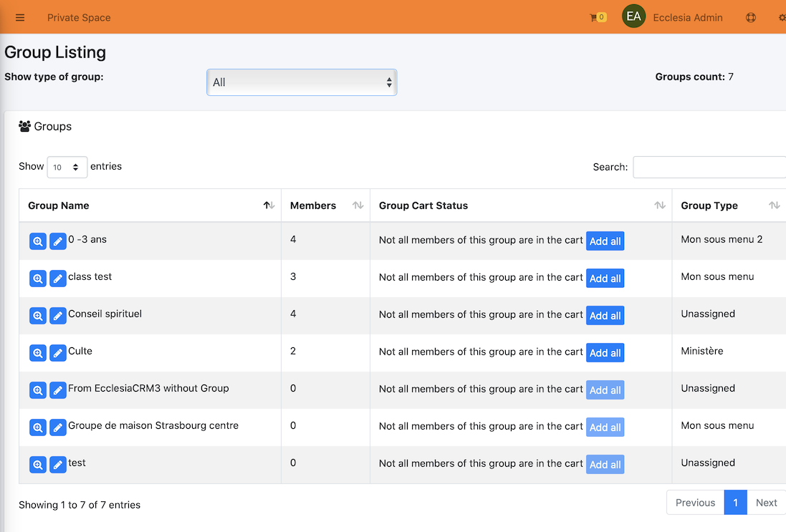Open the hamburger sidebar menu
Screen dimensions: 786x532
pyautogui.click(x=20, y=17)
